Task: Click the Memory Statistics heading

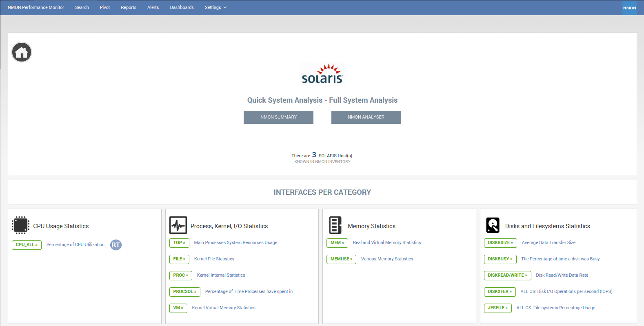Action: pos(372,226)
